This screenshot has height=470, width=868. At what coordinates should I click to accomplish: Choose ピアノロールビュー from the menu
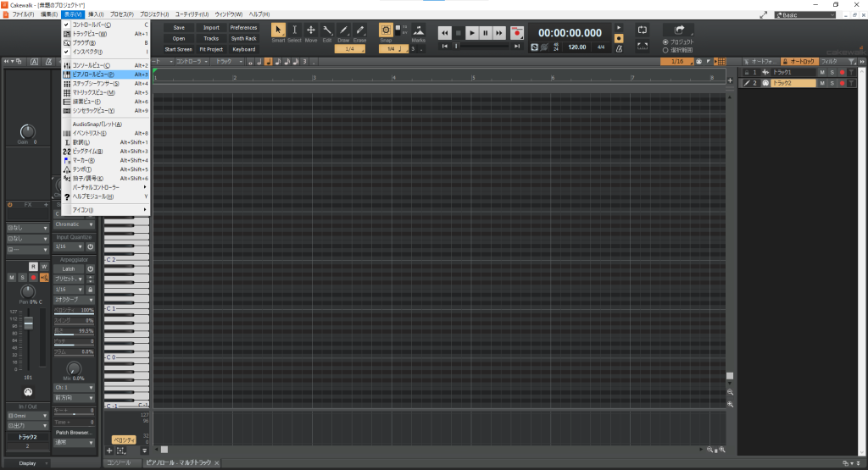(x=106, y=75)
